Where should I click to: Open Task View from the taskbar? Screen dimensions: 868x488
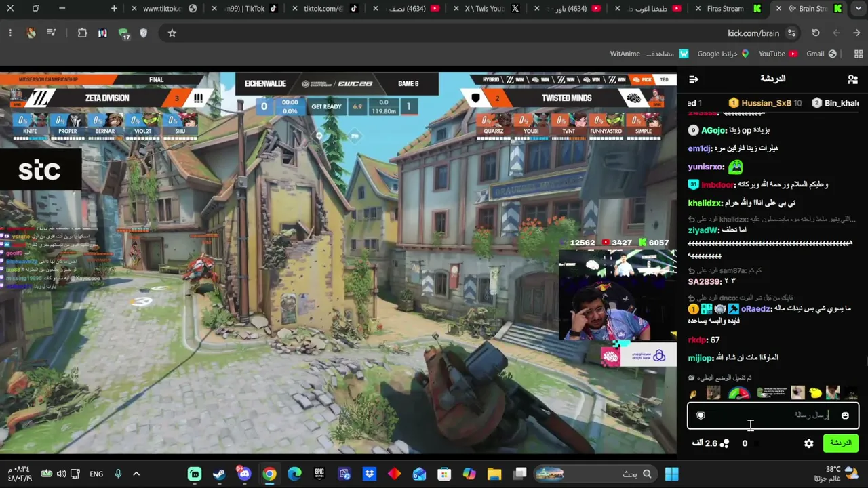520,474
